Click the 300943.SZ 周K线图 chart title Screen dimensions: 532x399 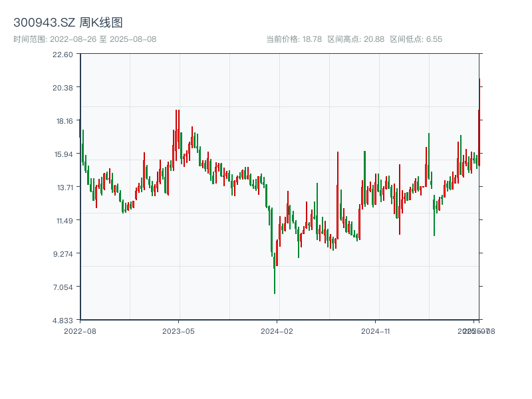click(68, 23)
